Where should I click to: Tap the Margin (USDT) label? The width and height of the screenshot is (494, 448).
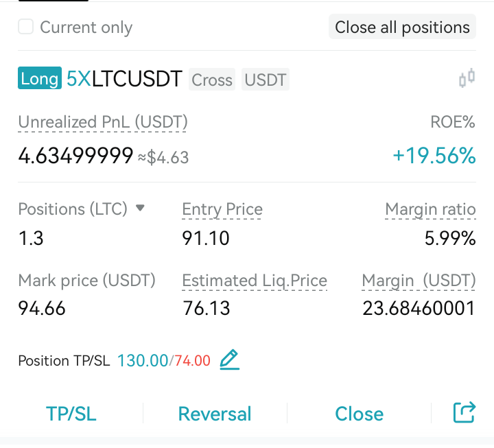(x=419, y=281)
